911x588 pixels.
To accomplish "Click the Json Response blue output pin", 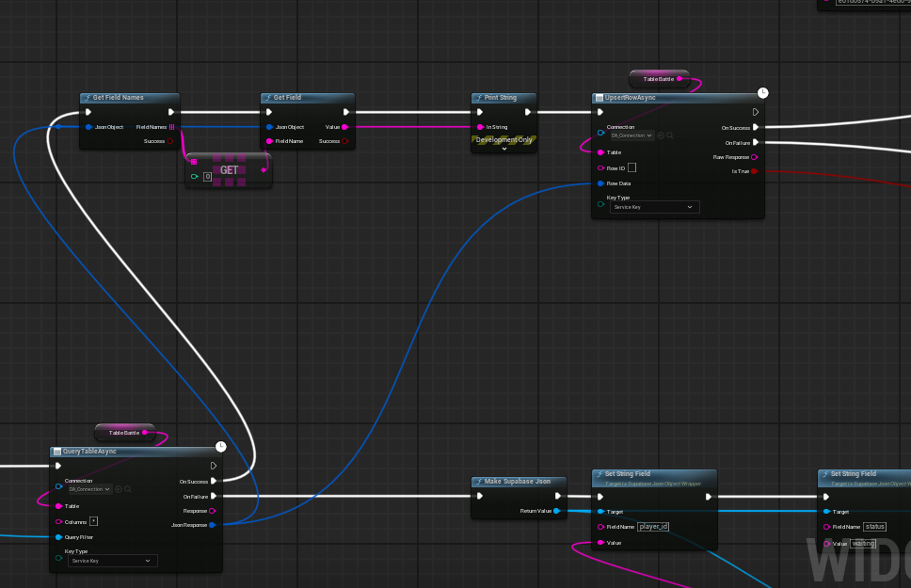I will point(213,525).
